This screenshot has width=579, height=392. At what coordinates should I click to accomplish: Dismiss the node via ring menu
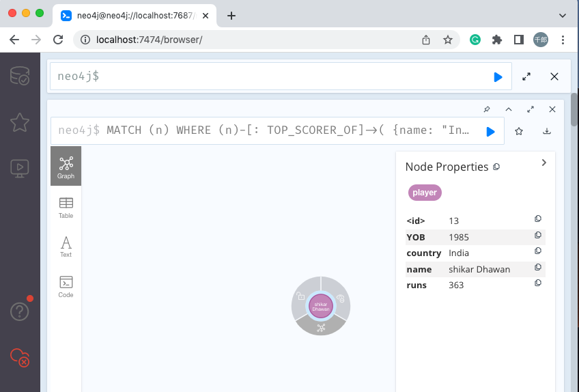pyautogui.click(x=341, y=298)
